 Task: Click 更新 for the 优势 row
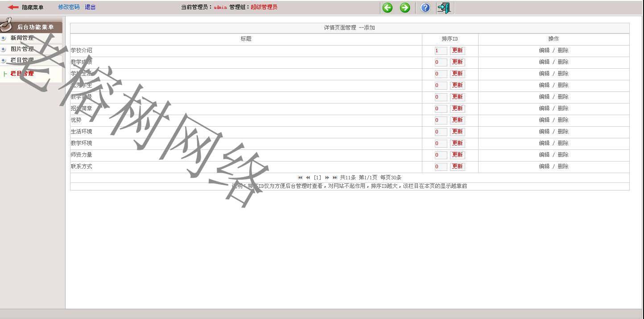click(457, 120)
